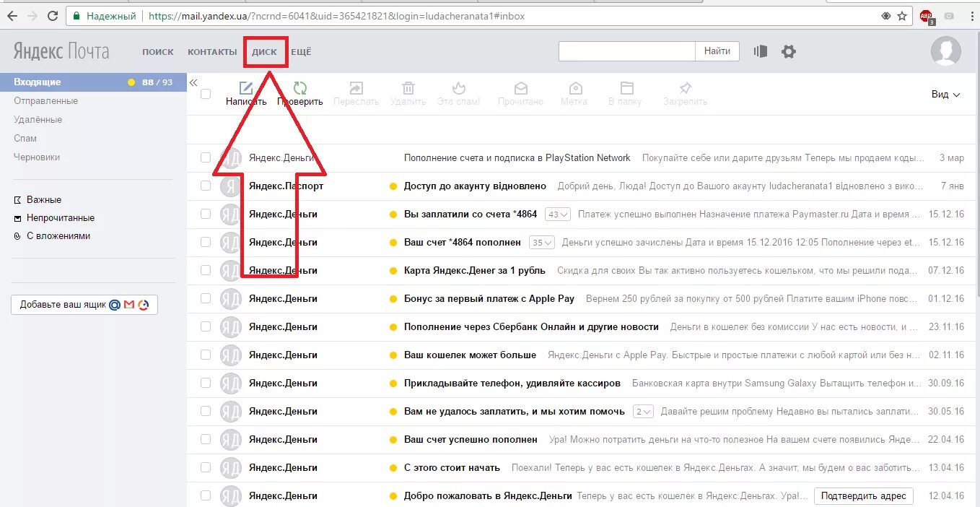Screen dimensions: 980x507
Task: Click the sender avatar of Прикладывайте телефон message
Action: coord(231,383)
